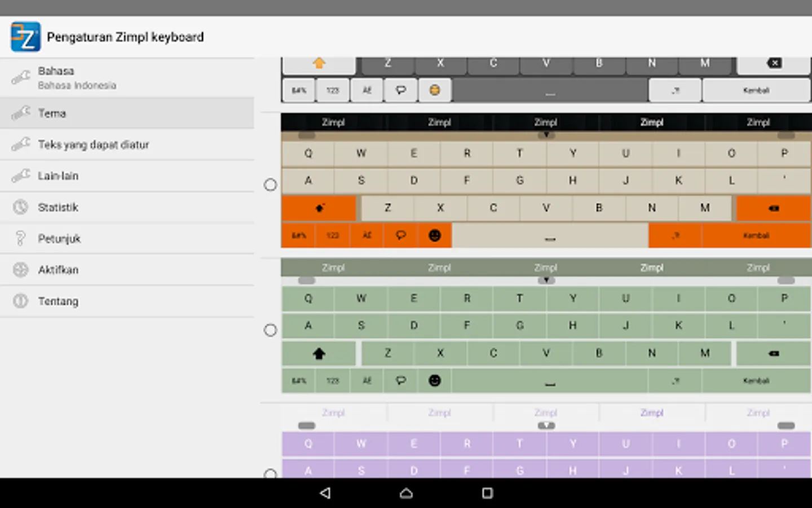Open the Aktifkan entry
This screenshot has width=812, height=508.
click(x=127, y=270)
